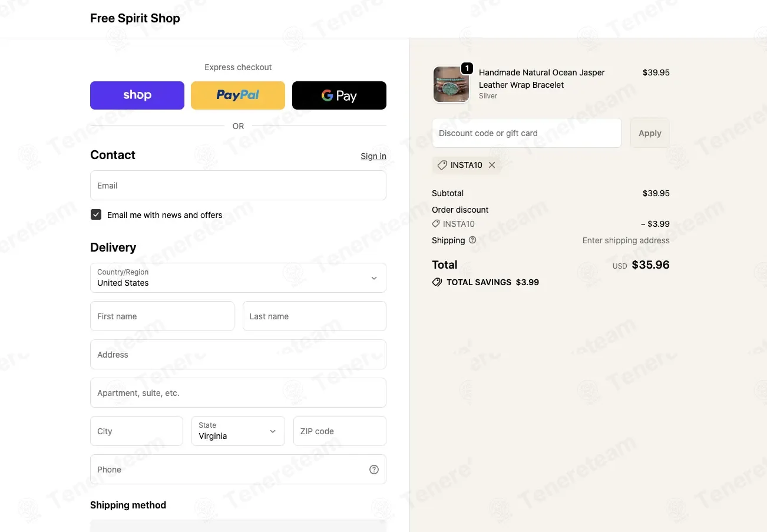Image resolution: width=767 pixels, height=532 pixels.
Task: Click the Enter shipping address text
Action: click(626, 240)
